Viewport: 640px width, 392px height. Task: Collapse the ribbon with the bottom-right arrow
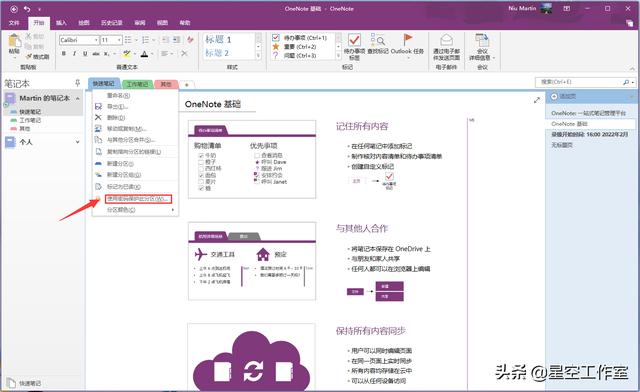click(632, 69)
